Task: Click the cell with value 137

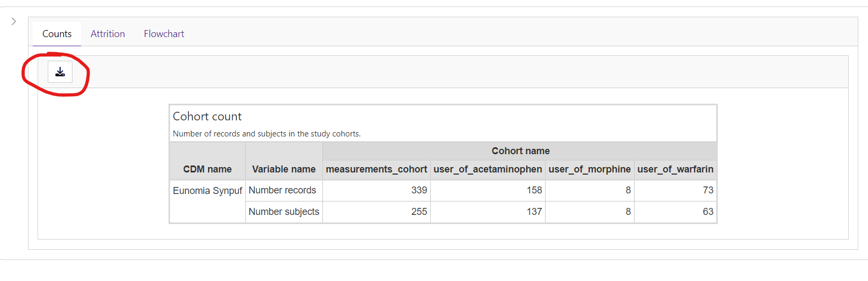Action: coord(534,212)
